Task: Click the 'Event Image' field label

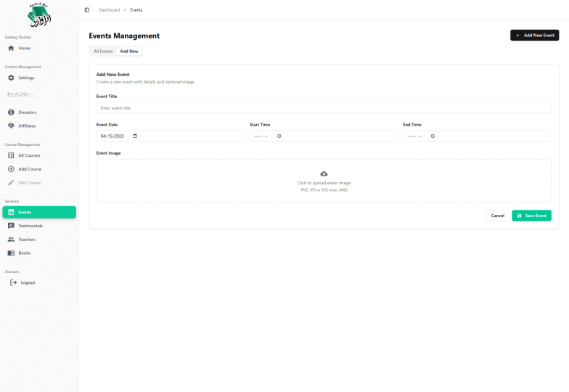Action: [109, 152]
